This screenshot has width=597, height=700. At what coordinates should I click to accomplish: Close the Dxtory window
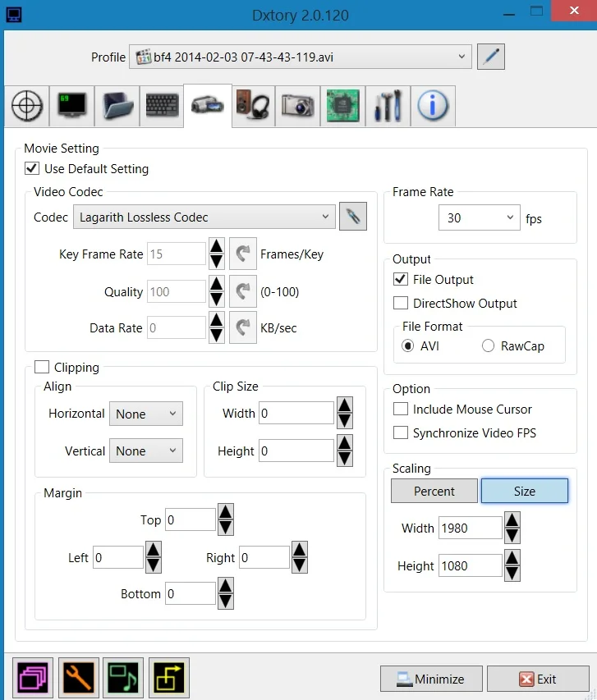(x=574, y=11)
